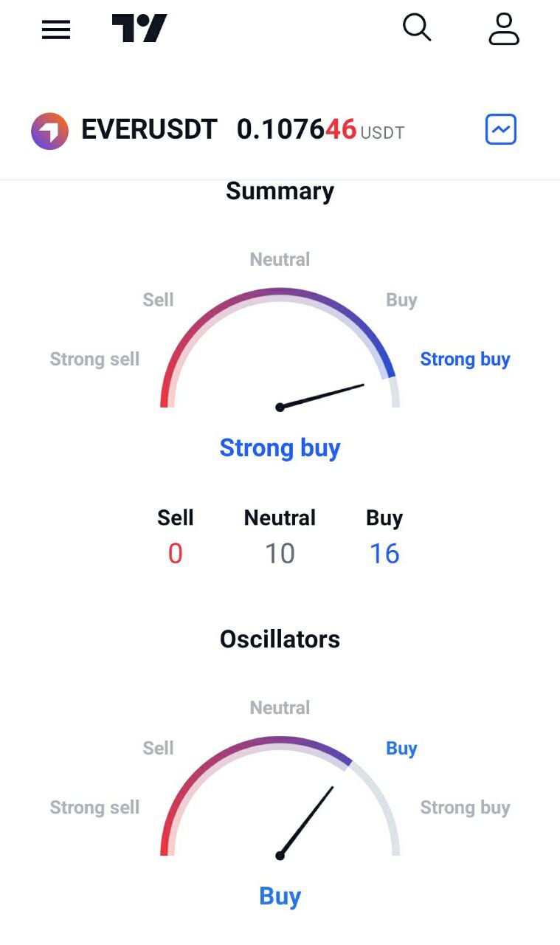
Task: Click the Summary Sell count 0
Action: click(175, 554)
